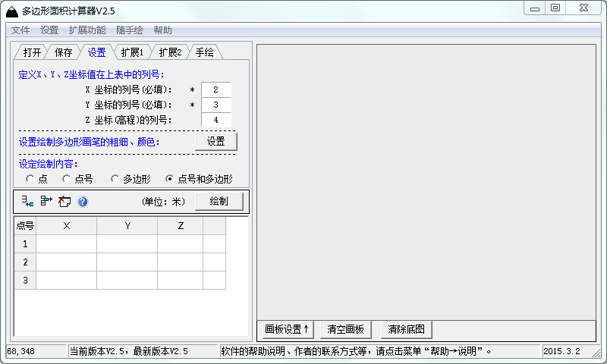The width and height of the screenshot is (607, 364).
Task: Open the blue question mark help icon
Action: click(x=83, y=202)
